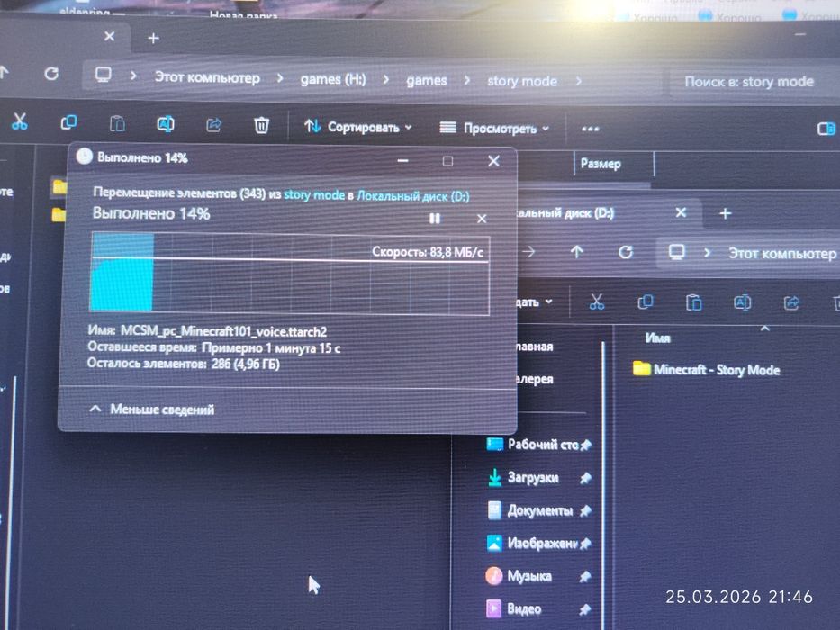
Task: Click the forward arrow in D: window
Action: 528,251
